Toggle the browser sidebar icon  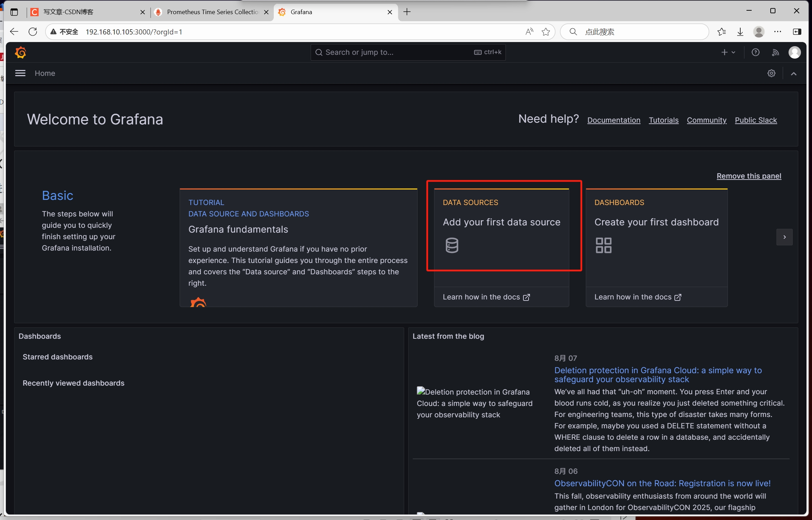tap(797, 32)
